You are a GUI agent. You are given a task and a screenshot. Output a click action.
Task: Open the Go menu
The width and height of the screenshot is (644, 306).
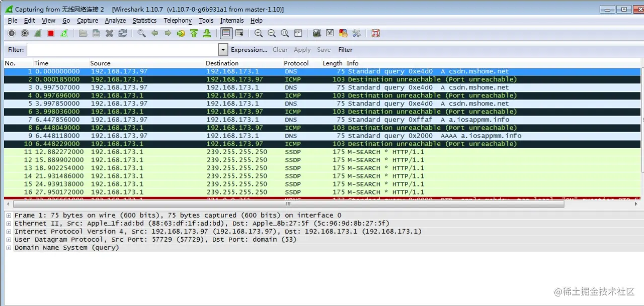66,21
